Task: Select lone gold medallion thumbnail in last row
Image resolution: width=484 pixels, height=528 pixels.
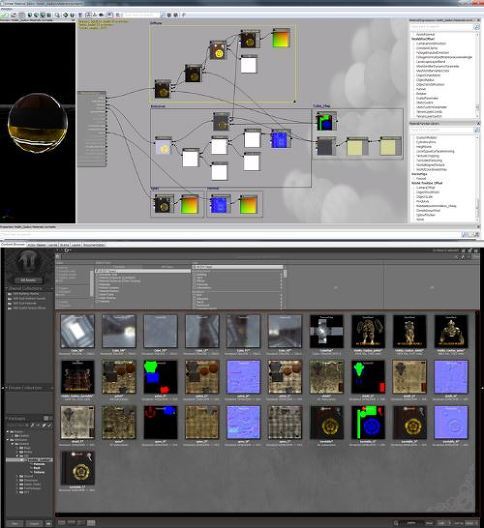Action: point(77,468)
